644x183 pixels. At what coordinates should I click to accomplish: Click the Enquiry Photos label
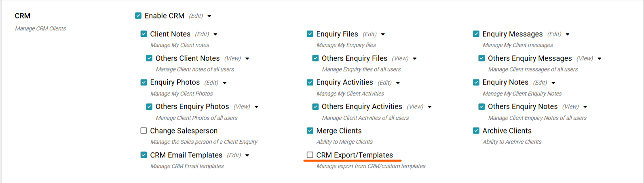[x=175, y=83]
